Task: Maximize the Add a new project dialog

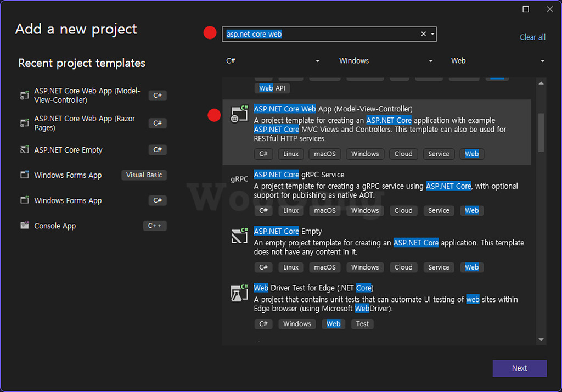Action: 525,9
